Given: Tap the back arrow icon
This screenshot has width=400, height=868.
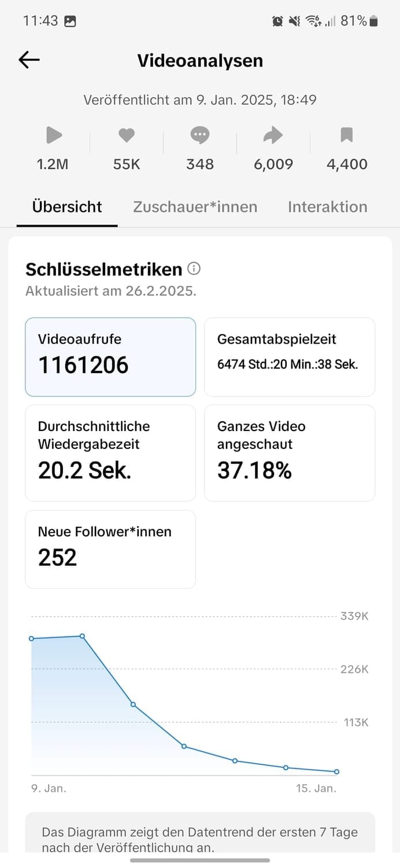Looking at the screenshot, I should click(29, 60).
